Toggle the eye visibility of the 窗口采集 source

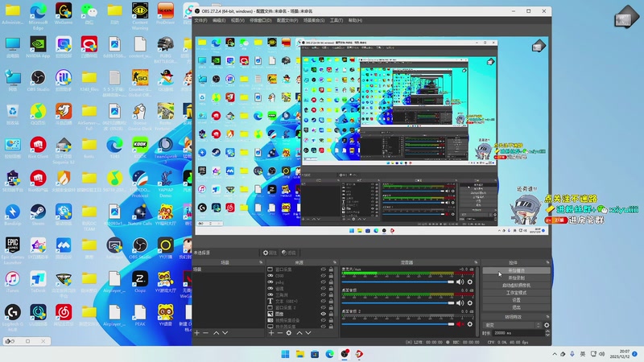[x=324, y=269]
